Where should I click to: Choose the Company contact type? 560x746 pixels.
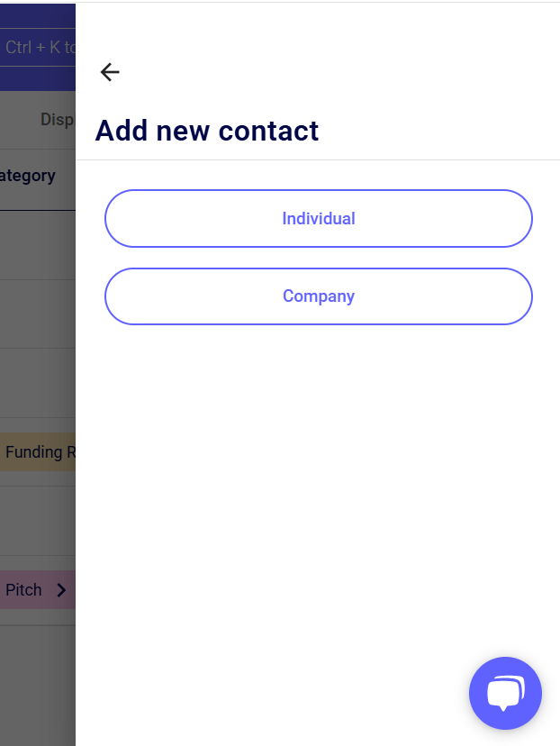[x=319, y=296]
